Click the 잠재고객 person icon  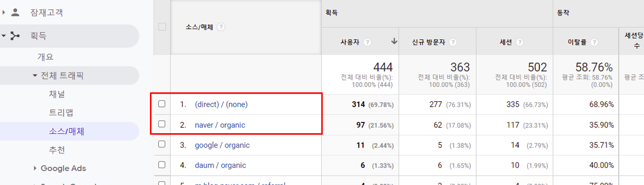pyautogui.click(x=15, y=12)
